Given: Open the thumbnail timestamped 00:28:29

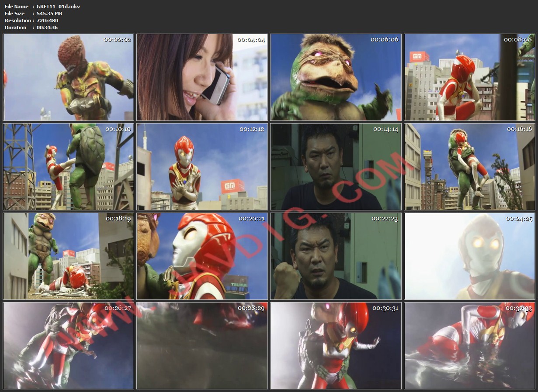Looking at the screenshot, I should point(202,346).
